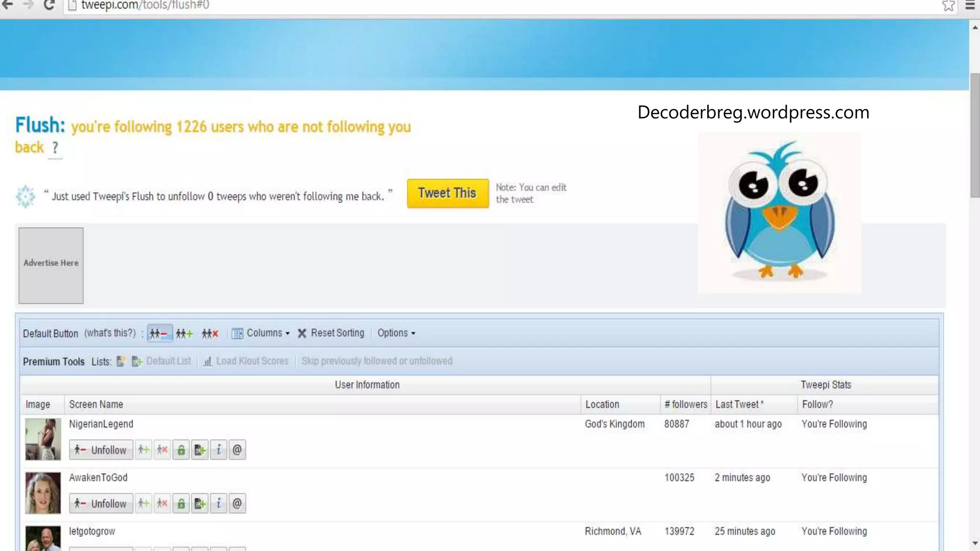
Task: Click the browser reload button
Action: pos(49,5)
